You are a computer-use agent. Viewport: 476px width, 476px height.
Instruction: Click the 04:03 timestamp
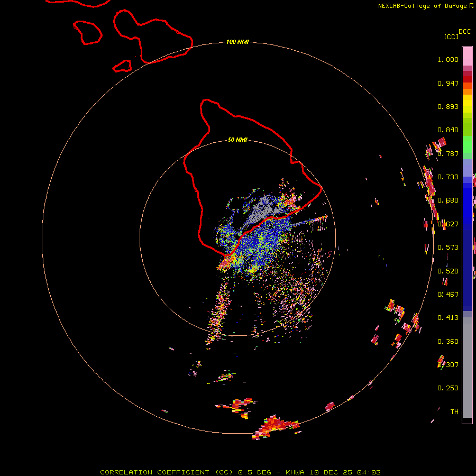pos(369,472)
